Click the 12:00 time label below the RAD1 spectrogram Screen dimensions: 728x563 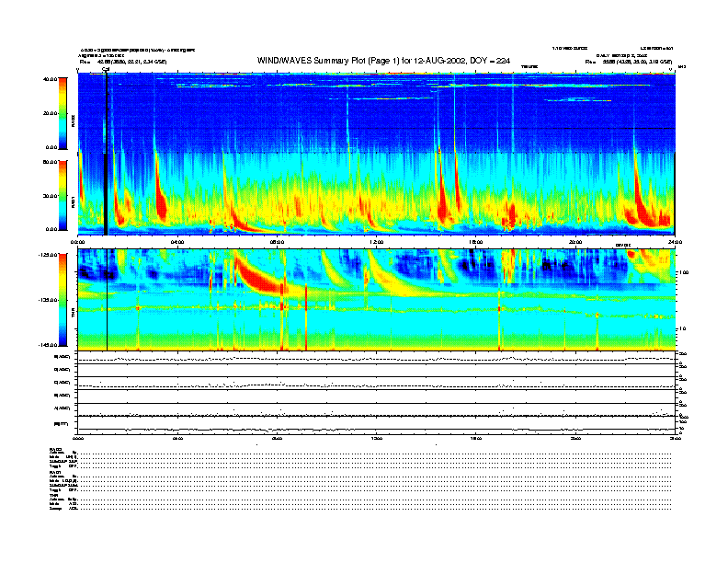point(377,242)
